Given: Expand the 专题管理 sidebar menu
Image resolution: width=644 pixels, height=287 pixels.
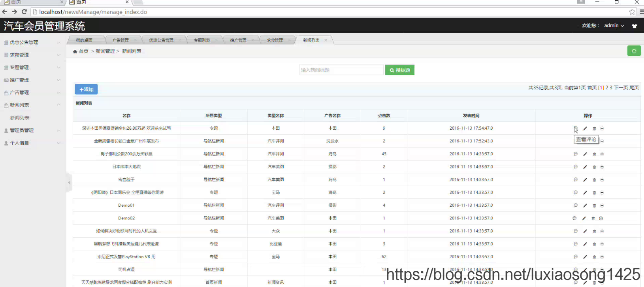Looking at the screenshot, I should pos(32,68).
